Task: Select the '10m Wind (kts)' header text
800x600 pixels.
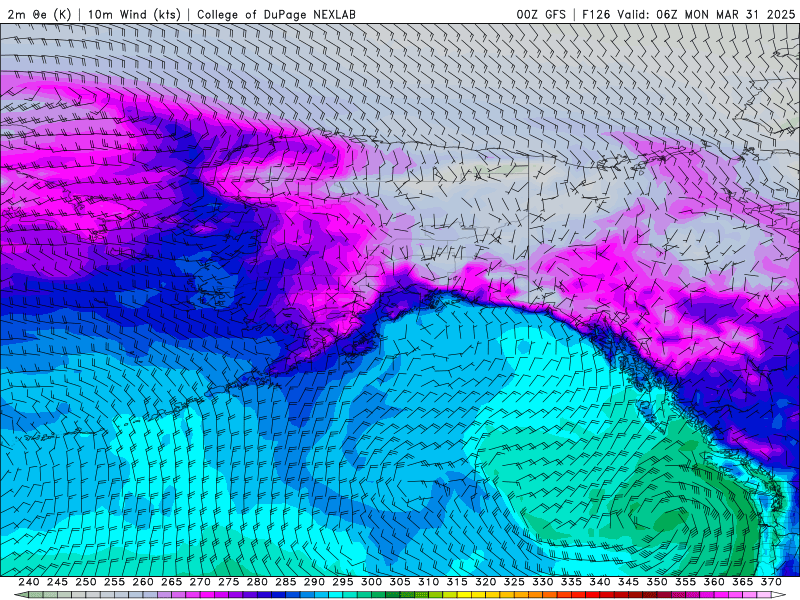Action: (134, 14)
